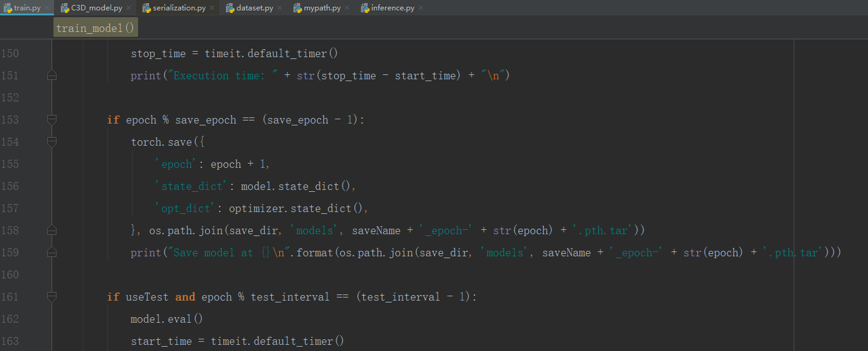This screenshot has height=351, width=868.
Task: Close the serialization.py tab
Action: [212, 9]
